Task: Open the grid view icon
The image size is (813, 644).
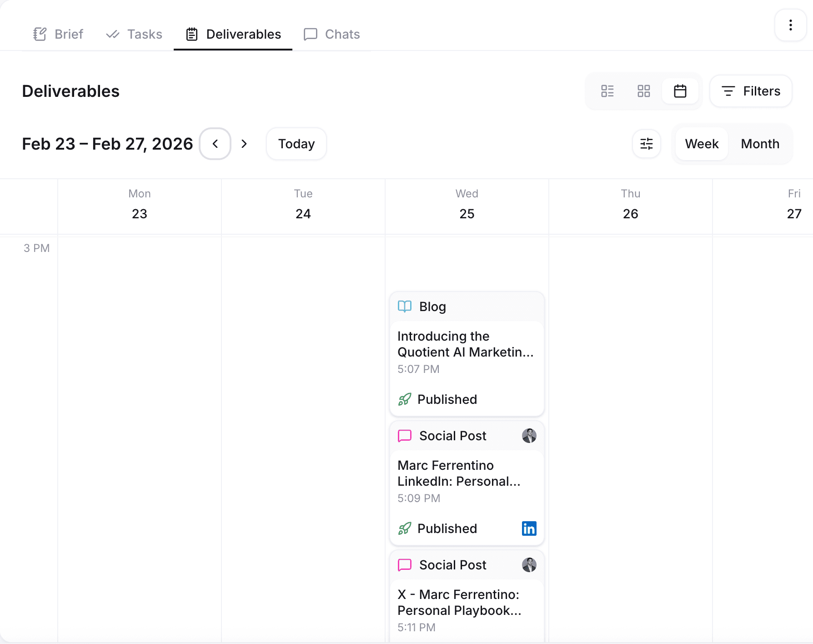Action: click(644, 91)
